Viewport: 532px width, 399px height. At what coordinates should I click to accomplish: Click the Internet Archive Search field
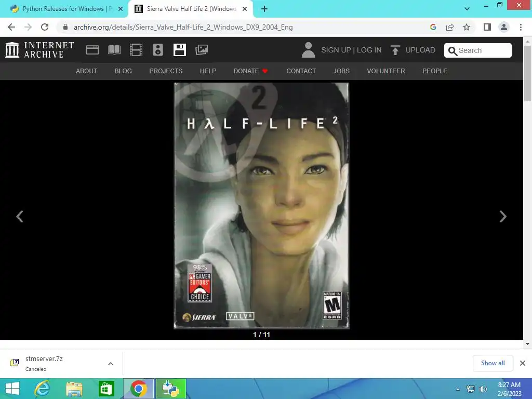click(478, 50)
